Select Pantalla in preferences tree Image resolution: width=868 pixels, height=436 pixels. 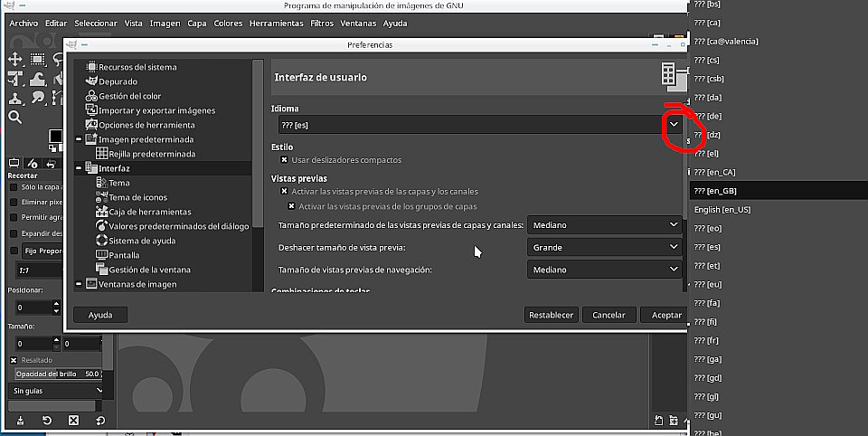(x=118, y=255)
